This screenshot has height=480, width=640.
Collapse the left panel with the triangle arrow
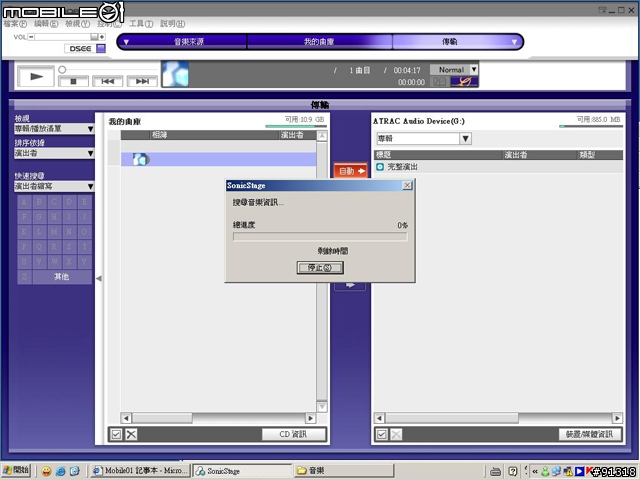pyautogui.click(x=98, y=278)
